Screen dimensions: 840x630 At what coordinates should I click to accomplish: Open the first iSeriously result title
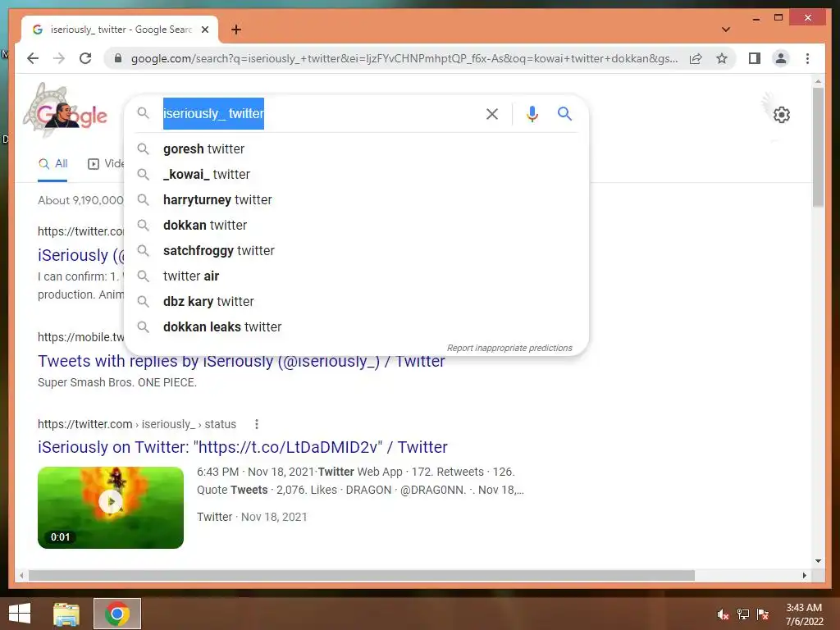click(80, 255)
